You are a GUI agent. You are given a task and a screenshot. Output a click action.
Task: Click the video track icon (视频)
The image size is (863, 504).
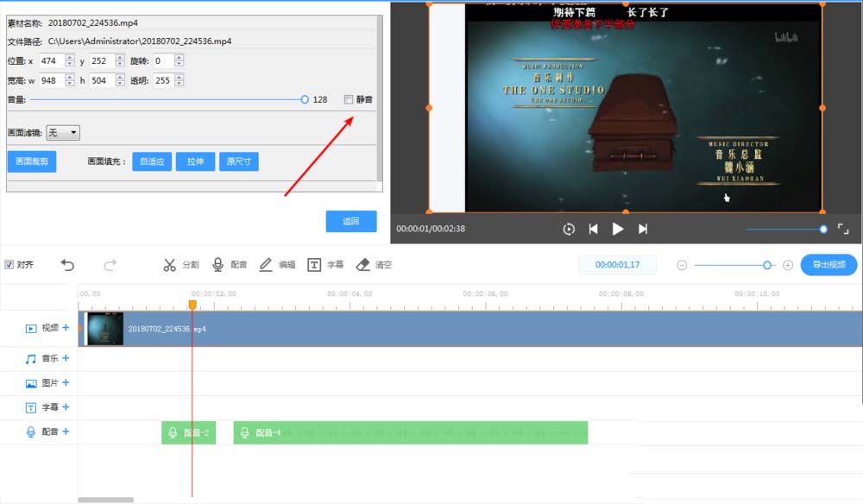[31, 329]
